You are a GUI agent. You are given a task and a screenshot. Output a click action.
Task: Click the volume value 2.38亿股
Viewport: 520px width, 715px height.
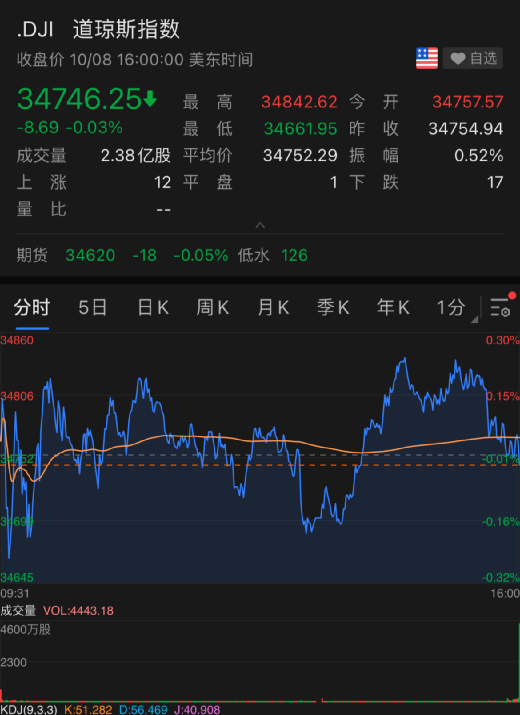tap(136, 156)
